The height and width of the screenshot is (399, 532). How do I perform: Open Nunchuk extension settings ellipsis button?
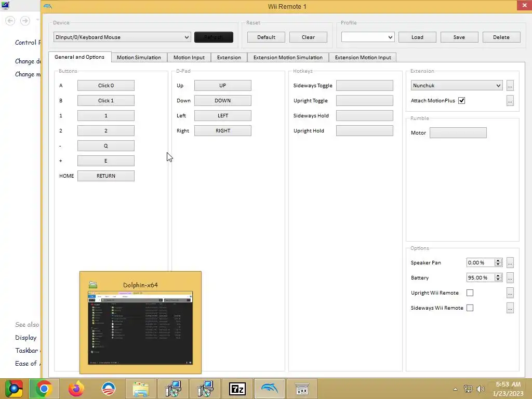point(510,86)
